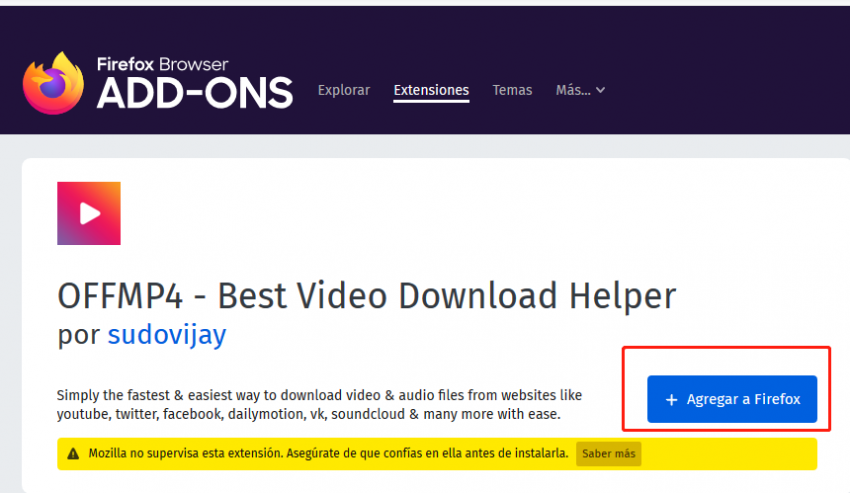
Task: Click the warning triangle icon
Action: coord(73,453)
